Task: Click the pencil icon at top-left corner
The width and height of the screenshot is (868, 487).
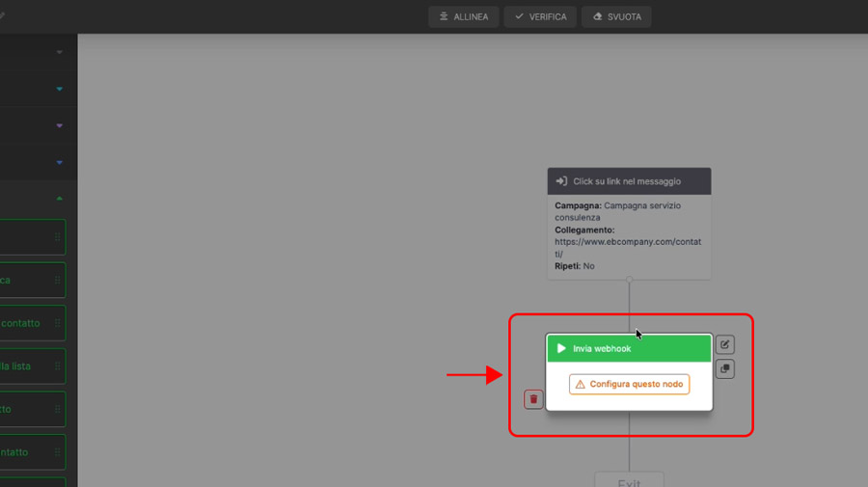Action: pyautogui.click(x=2, y=16)
